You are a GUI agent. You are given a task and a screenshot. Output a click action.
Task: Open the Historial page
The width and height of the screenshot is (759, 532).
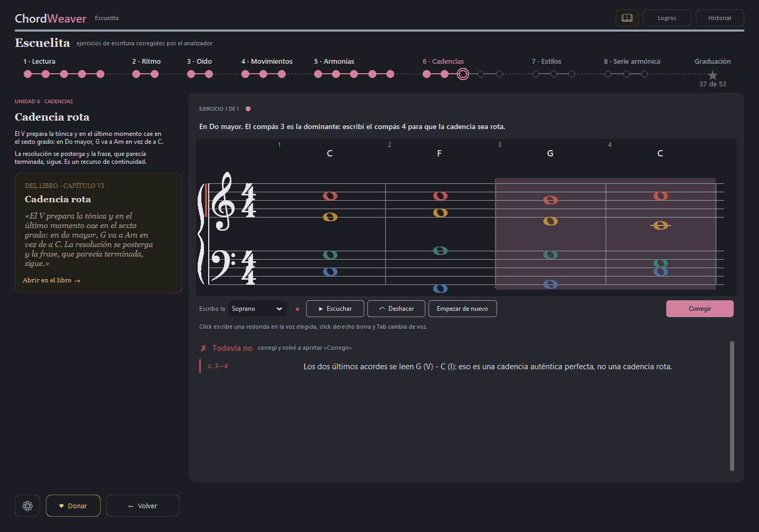click(x=720, y=18)
